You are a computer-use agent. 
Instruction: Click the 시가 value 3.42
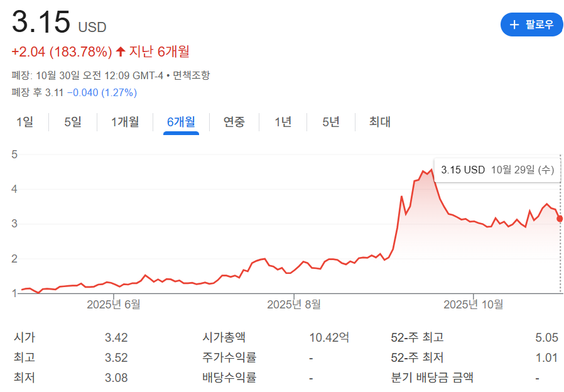(x=116, y=337)
